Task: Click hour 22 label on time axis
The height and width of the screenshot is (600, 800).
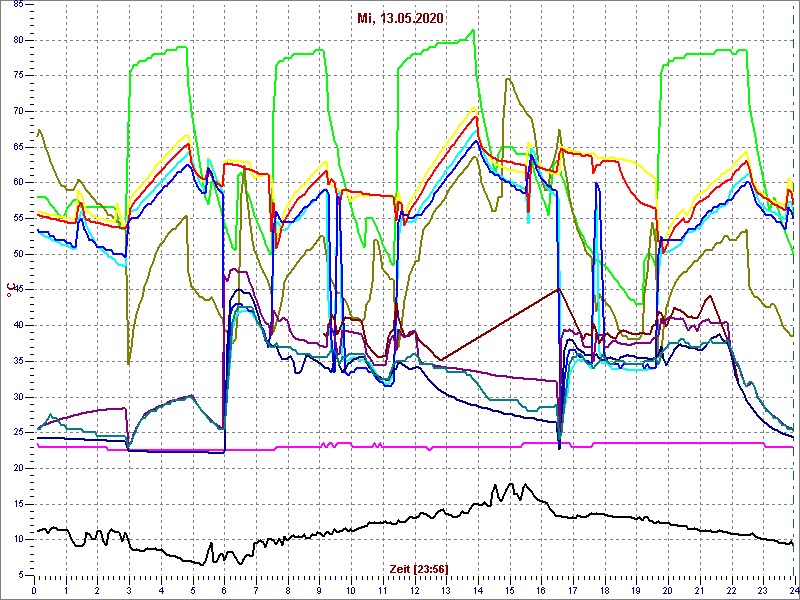Action: [x=731, y=589]
